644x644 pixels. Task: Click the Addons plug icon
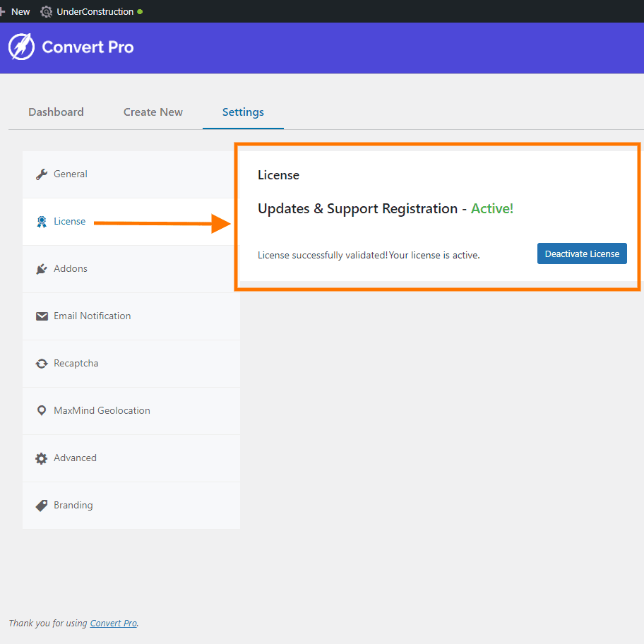pyautogui.click(x=42, y=269)
